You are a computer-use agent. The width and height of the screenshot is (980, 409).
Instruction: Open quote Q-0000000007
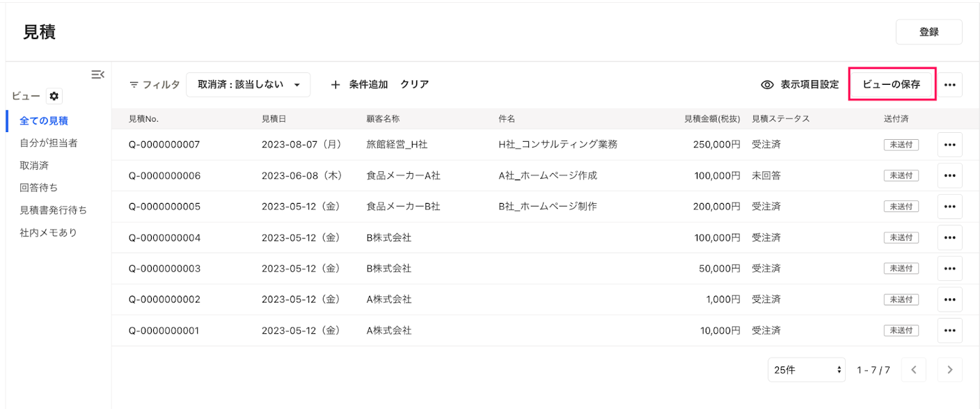(164, 145)
